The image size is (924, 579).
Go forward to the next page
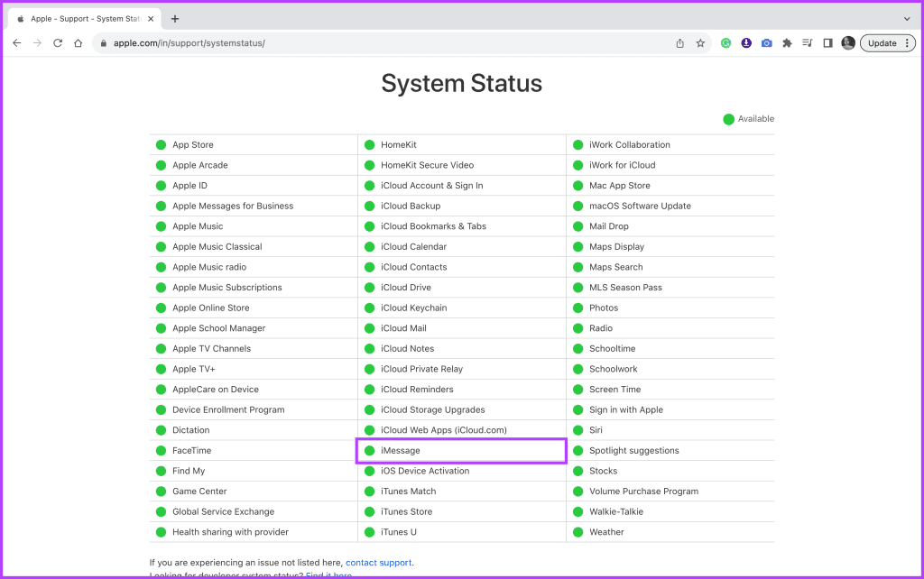tap(37, 43)
